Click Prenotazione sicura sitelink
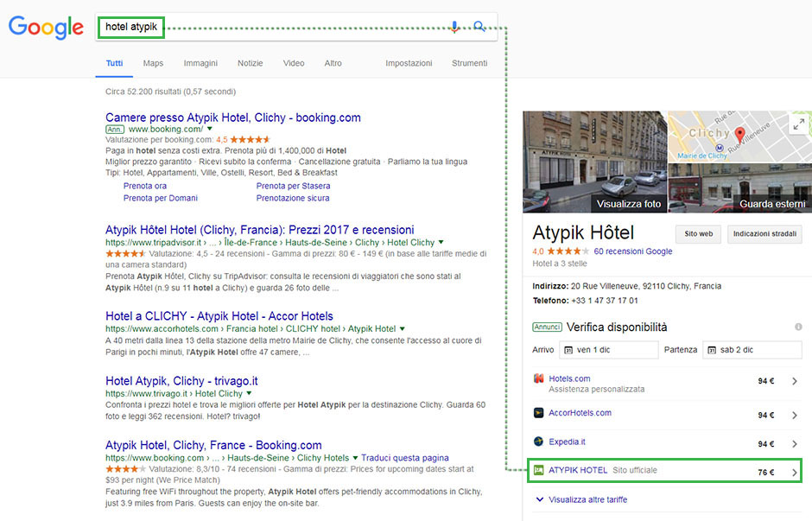This screenshot has width=812, height=521. pos(293,199)
